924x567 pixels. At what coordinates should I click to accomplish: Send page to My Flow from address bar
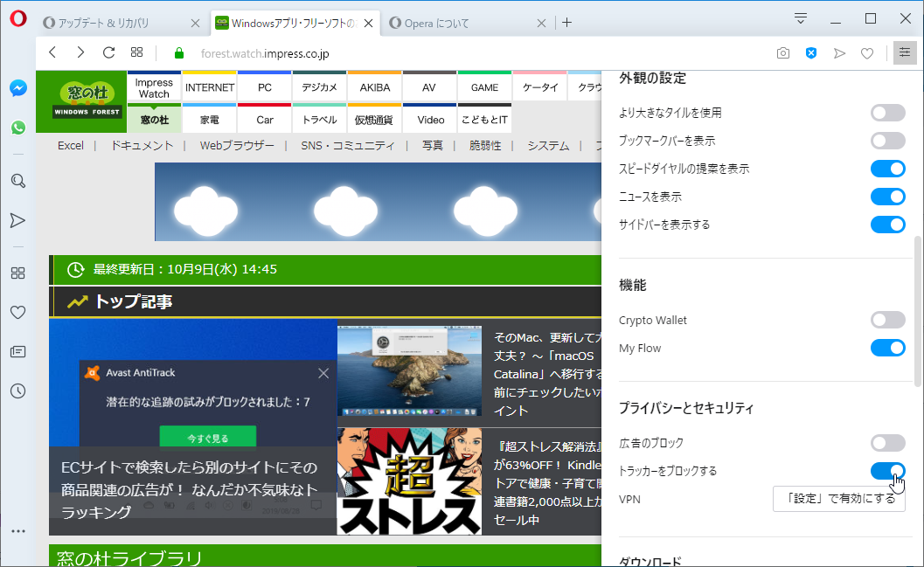840,53
